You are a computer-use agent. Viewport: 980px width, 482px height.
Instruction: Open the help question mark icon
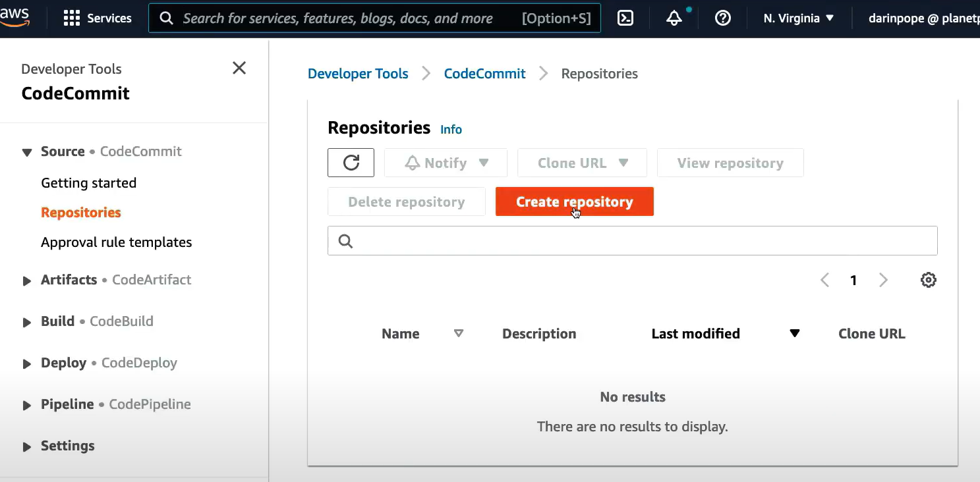tap(723, 18)
